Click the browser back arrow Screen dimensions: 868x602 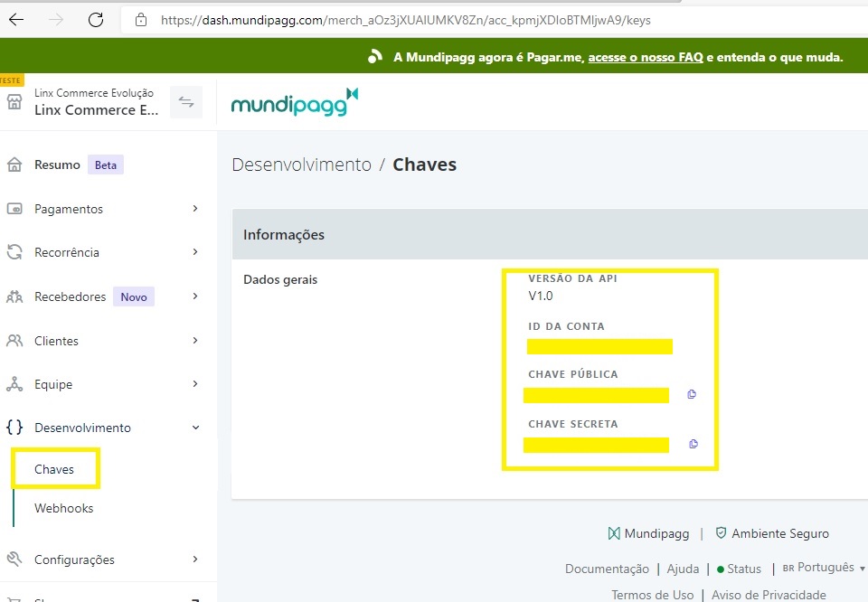pyautogui.click(x=16, y=20)
